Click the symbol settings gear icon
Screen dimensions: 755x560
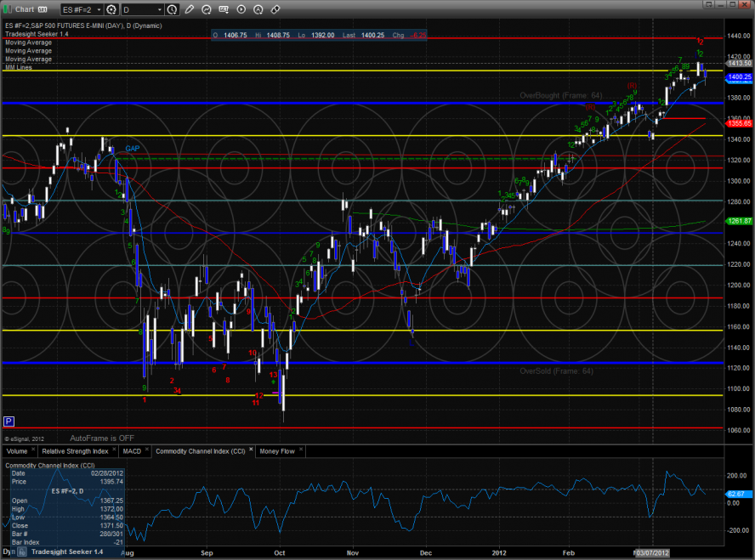tap(110, 9)
